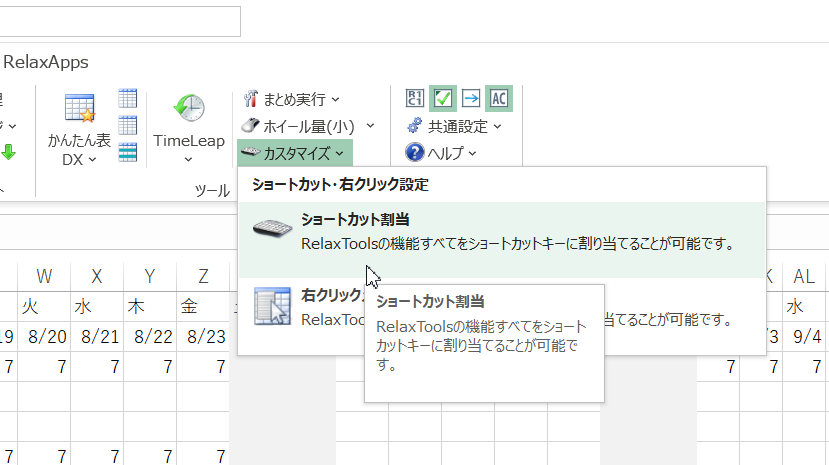This screenshot has height=465, width=829.
Task: Toggle the R1C1 reference style icon
Action: pyautogui.click(x=415, y=98)
